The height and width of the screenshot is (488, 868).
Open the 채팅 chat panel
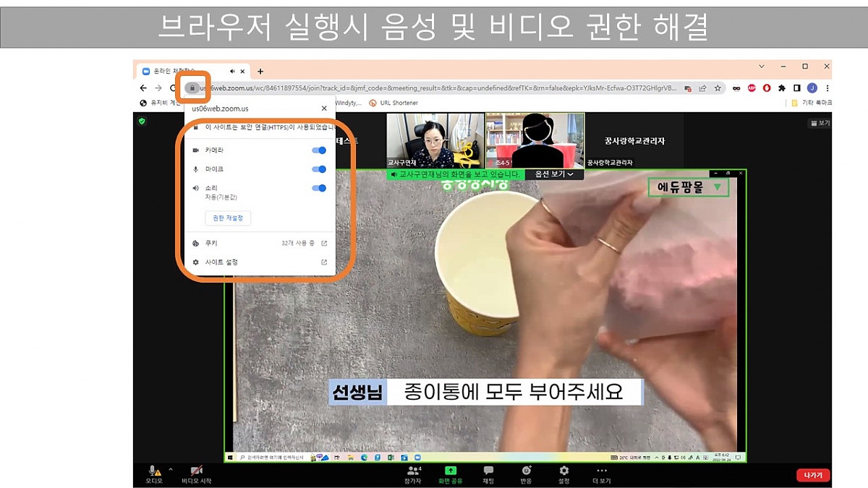[488, 474]
